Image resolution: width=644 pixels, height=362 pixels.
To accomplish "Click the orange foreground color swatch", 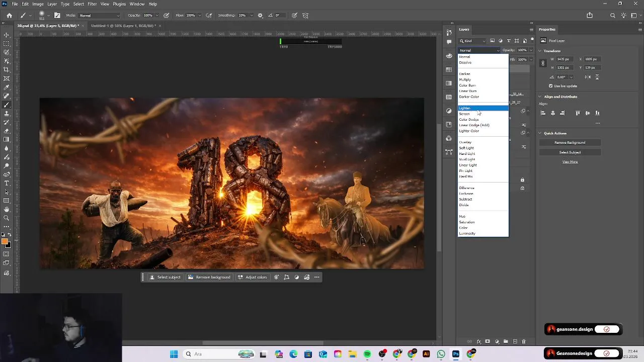I will (5, 242).
